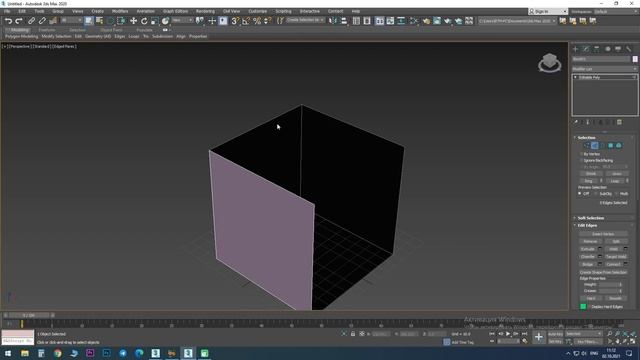This screenshot has height=360, width=640.
Task: Activate the Select and Link tool
Action: [31, 20]
